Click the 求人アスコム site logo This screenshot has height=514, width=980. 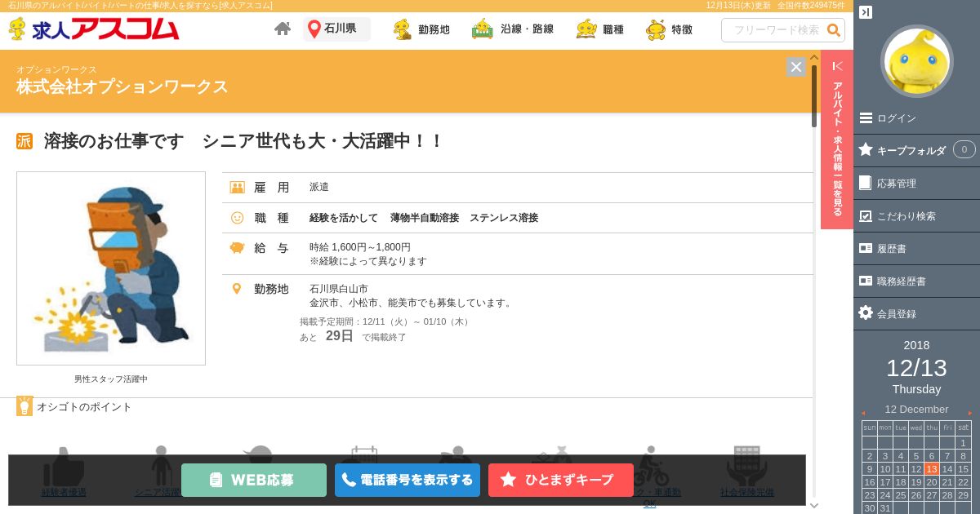click(x=94, y=29)
